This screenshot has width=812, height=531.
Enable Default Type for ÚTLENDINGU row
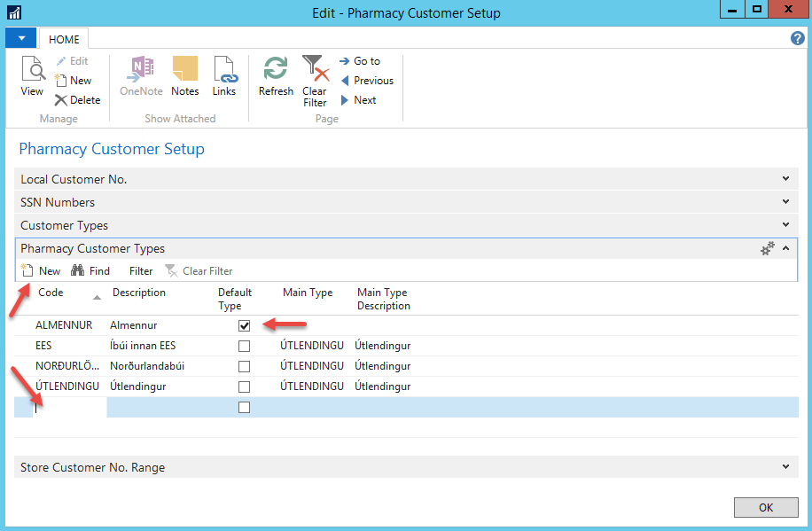245,387
